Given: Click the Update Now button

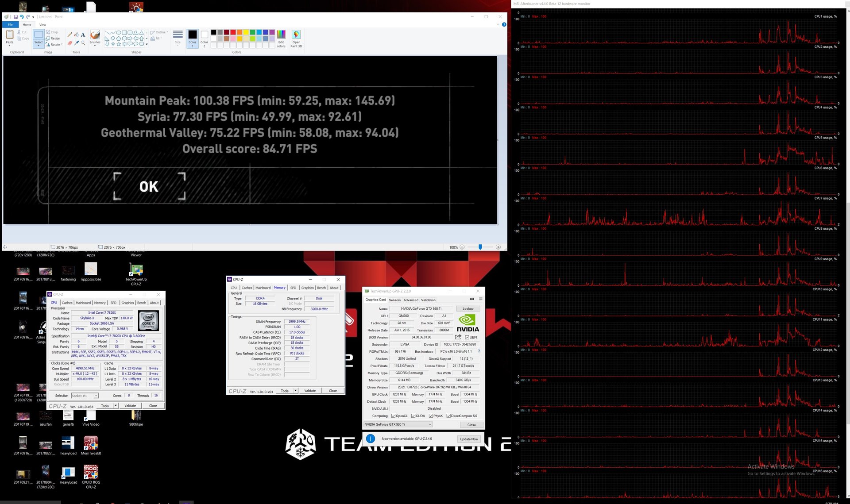Looking at the screenshot, I should (469, 439).
